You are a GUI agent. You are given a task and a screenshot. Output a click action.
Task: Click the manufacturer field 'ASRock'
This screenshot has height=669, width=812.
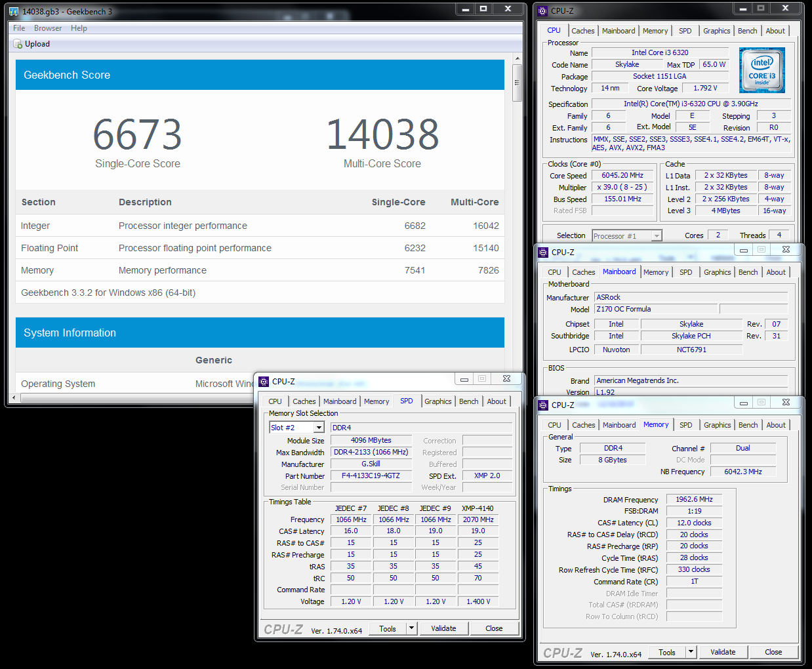click(x=691, y=297)
